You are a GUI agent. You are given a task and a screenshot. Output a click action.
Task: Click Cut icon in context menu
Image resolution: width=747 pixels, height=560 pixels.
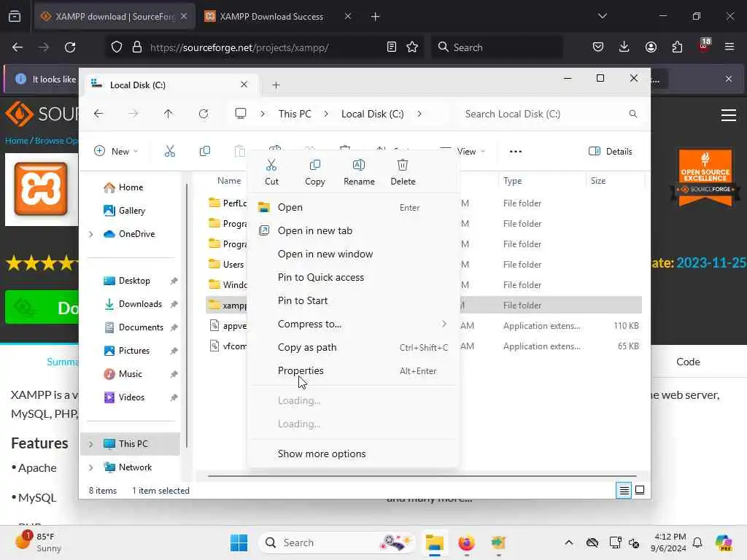tap(271, 172)
